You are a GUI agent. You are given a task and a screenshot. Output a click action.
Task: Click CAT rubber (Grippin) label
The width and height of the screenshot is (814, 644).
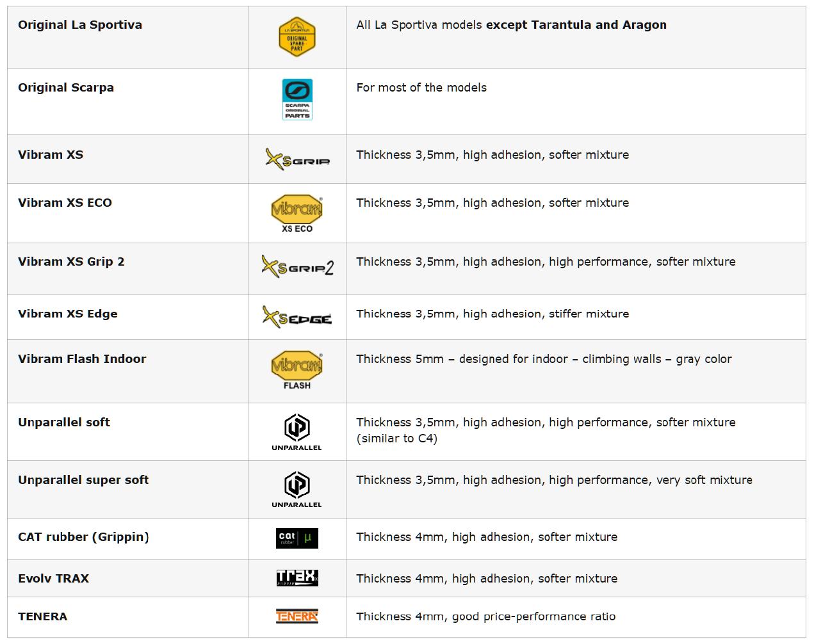(x=83, y=537)
